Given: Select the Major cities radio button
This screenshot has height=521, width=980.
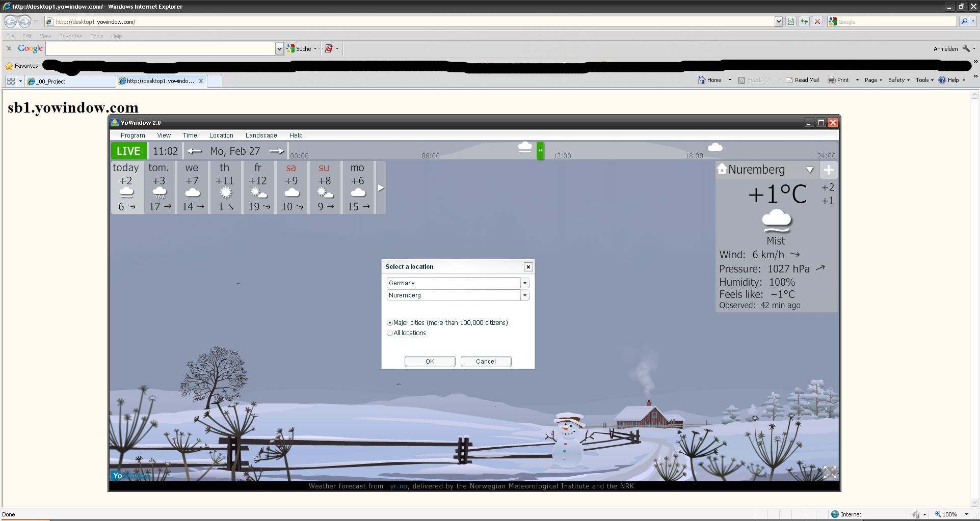Looking at the screenshot, I should (x=390, y=323).
